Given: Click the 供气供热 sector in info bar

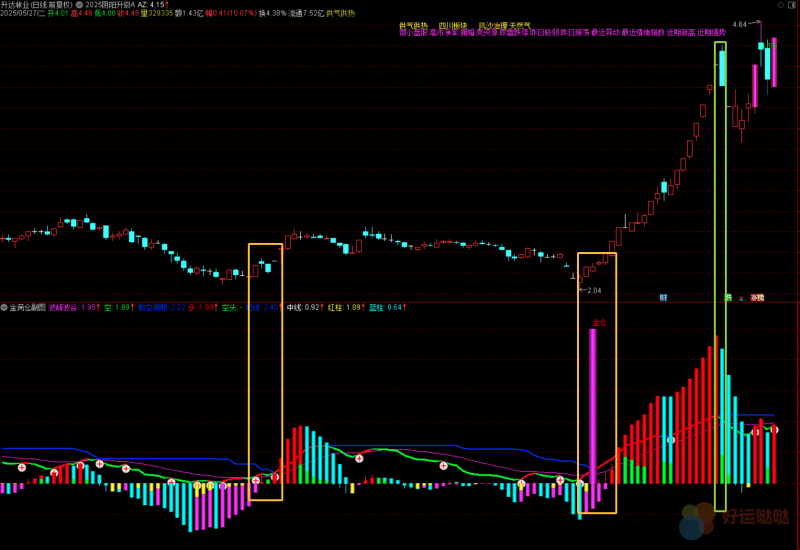Looking at the screenshot, I should [x=340, y=13].
